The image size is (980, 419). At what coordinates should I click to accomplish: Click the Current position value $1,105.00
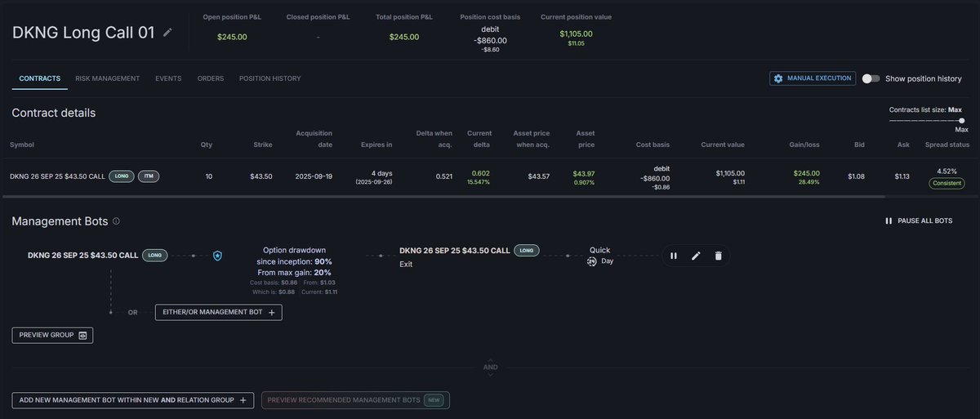coord(577,33)
